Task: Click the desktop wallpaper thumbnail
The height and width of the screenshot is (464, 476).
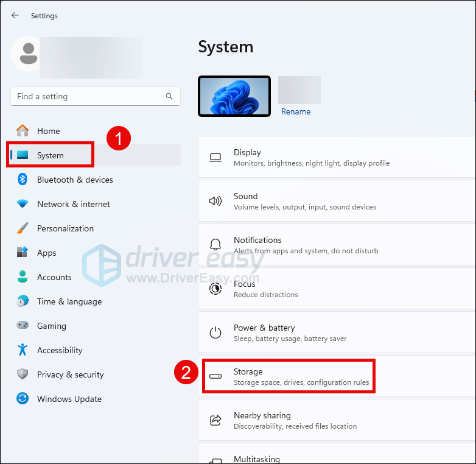Action: [x=234, y=96]
